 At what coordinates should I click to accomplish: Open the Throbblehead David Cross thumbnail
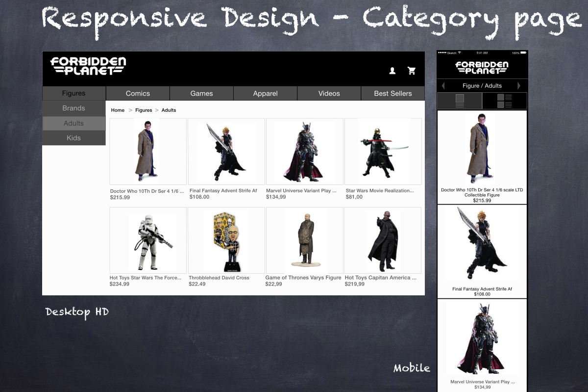[x=226, y=240]
